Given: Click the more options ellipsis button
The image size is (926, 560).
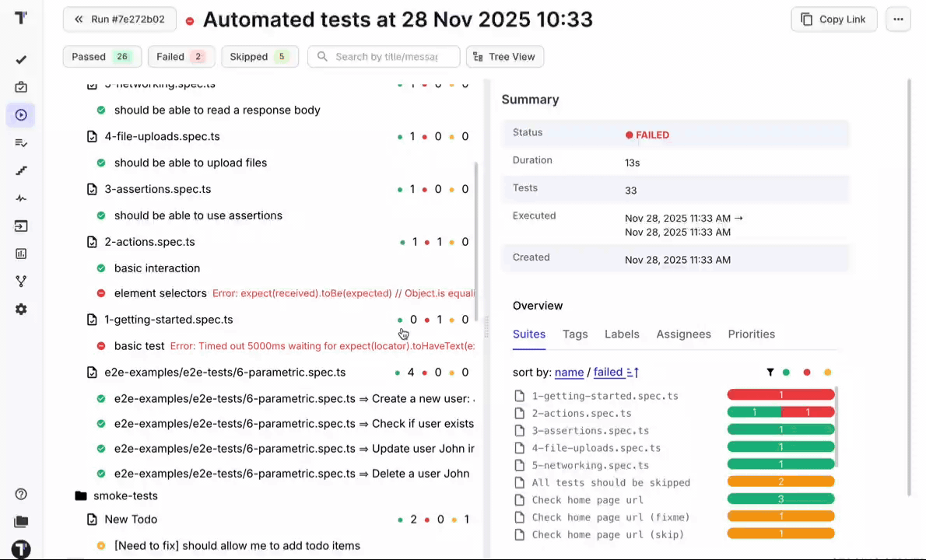Looking at the screenshot, I should click(x=898, y=19).
